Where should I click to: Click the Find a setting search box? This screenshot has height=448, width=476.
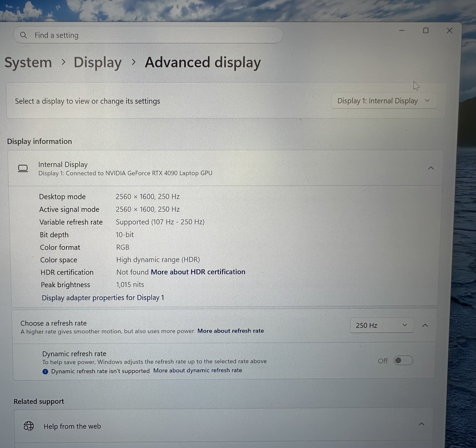(x=148, y=35)
